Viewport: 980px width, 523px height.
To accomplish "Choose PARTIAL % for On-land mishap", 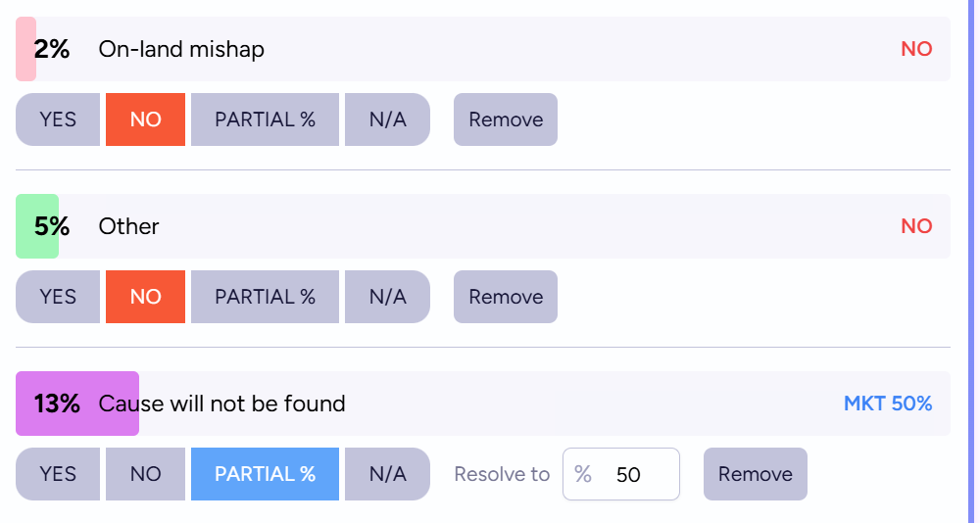I will pyautogui.click(x=265, y=119).
